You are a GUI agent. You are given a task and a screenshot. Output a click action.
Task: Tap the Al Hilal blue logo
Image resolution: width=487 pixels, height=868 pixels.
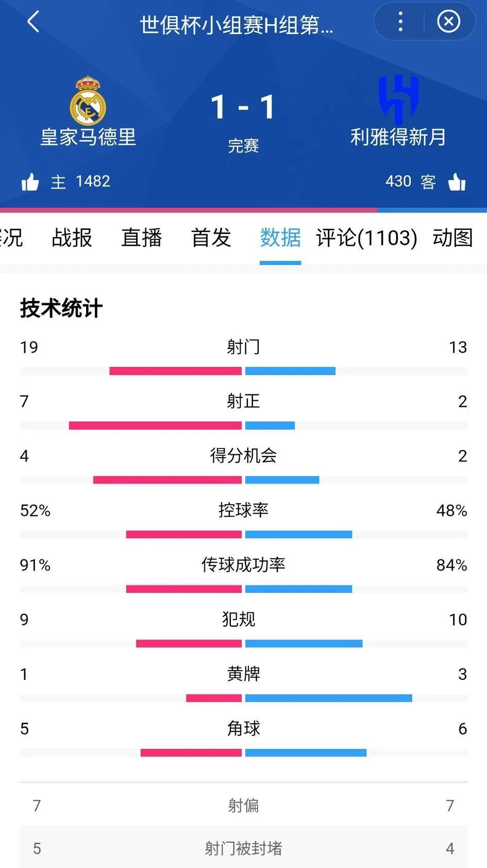(x=398, y=99)
